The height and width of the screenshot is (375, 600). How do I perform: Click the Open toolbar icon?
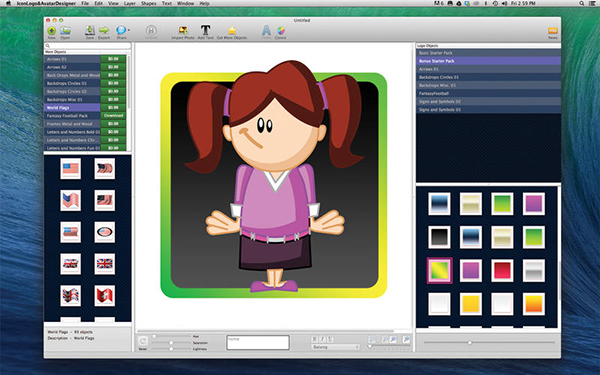point(65,30)
